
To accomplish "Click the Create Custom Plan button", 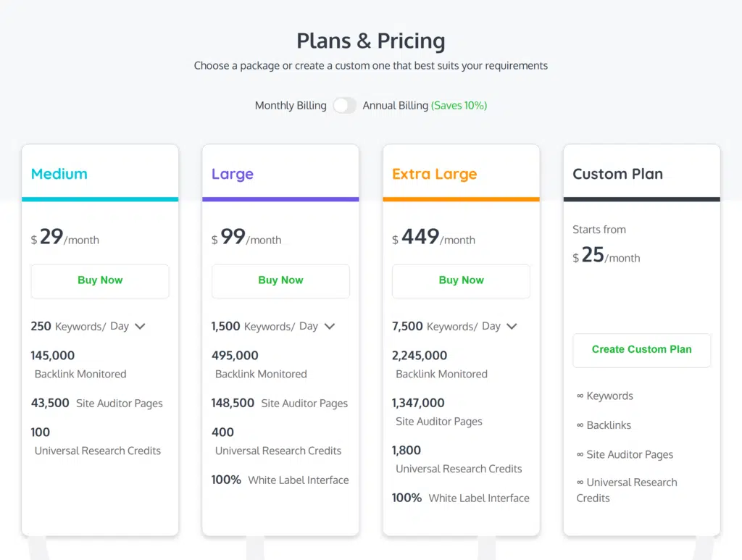I will point(641,349).
